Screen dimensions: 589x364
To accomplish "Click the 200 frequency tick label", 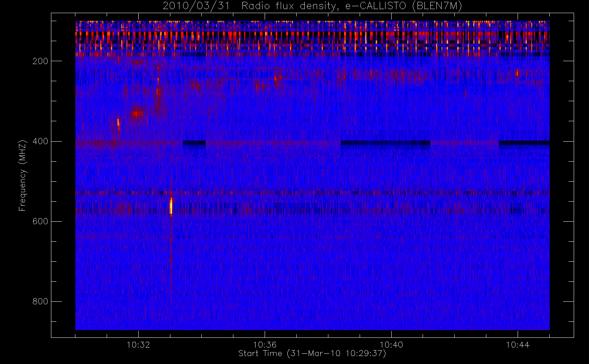I will (x=40, y=61).
